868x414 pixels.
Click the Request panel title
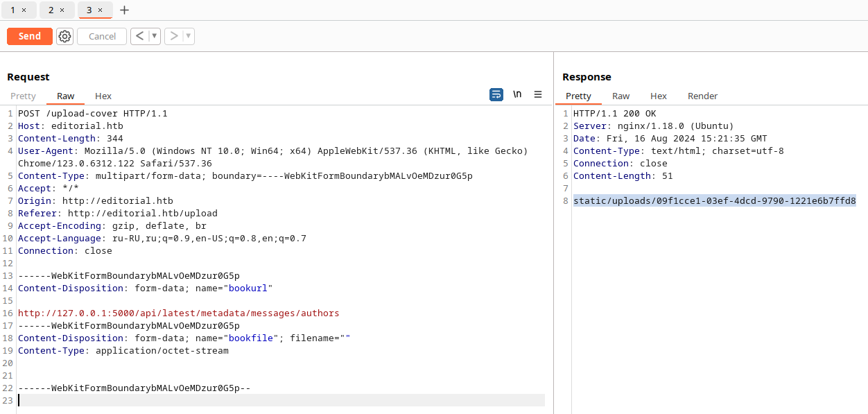click(x=28, y=76)
